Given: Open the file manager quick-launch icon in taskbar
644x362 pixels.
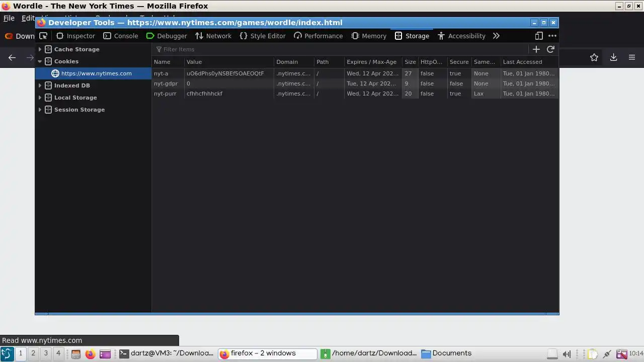Looking at the screenshot, I should [x=75, y=354].
